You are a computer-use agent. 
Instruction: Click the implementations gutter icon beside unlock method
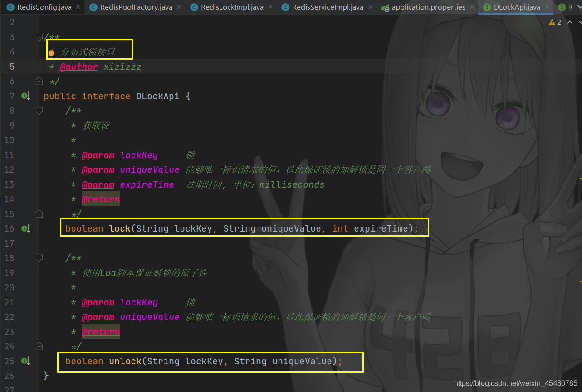coord(25,361)
